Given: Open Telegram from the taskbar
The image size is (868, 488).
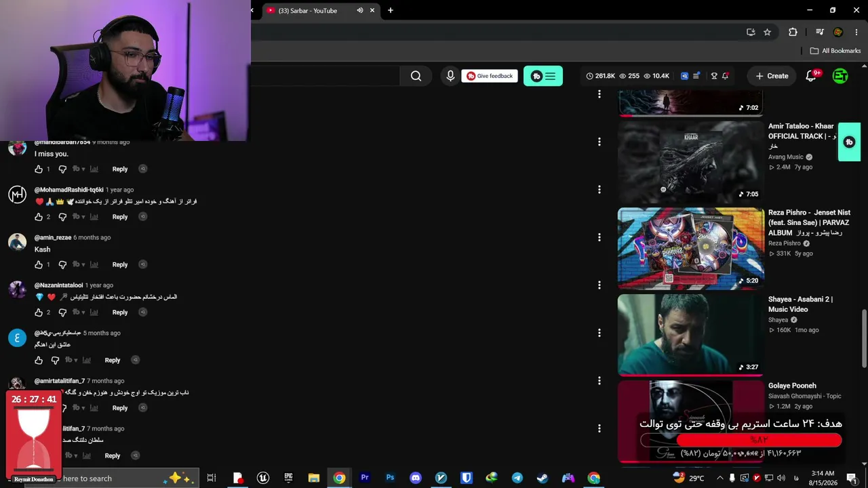Looking at the screenshot, I should click(517, 478).
